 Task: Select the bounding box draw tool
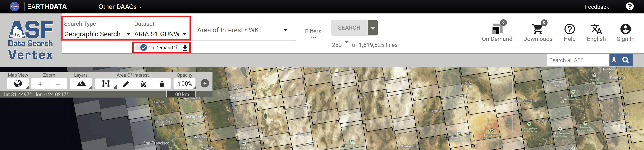106,84
